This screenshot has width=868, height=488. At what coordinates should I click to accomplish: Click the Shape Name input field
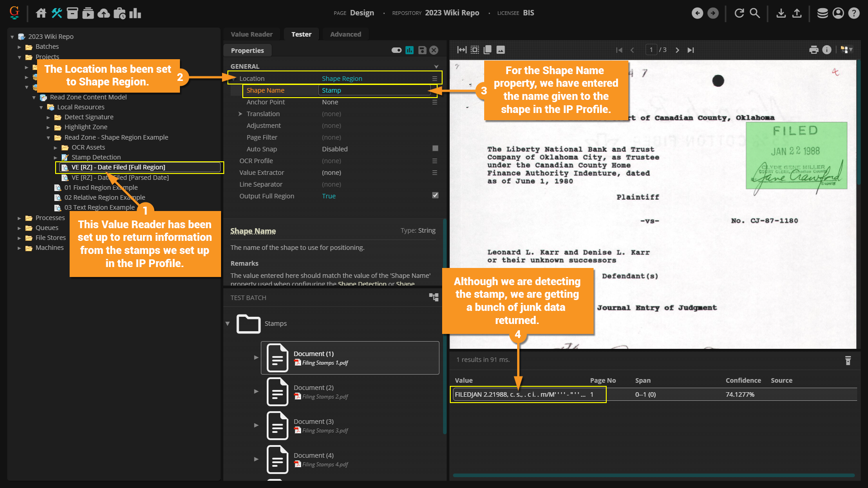tap(374, 90)
